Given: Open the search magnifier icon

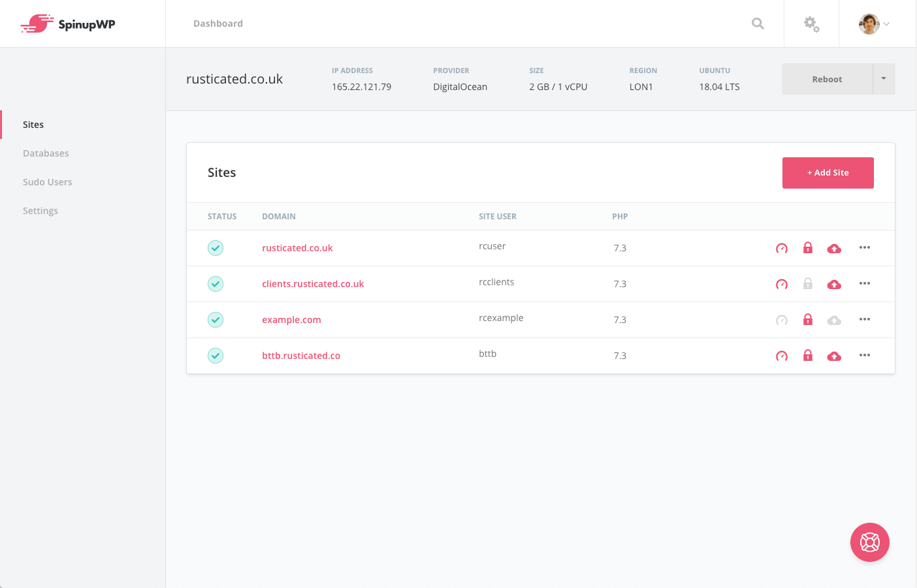Looking at the screenshot, I should pyautogui.click(x=758, y=23).
